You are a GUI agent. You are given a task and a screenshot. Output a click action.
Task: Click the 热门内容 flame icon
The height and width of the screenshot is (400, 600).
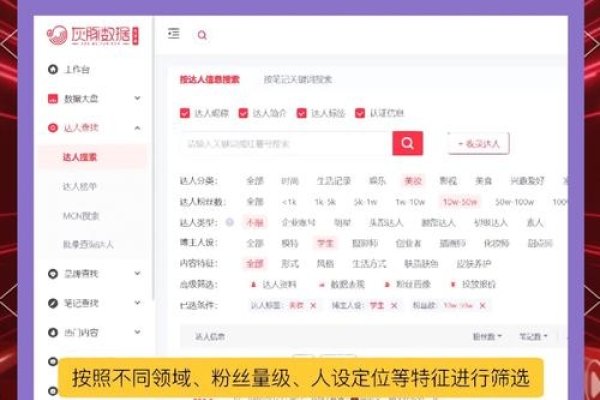tap(53, 333)
